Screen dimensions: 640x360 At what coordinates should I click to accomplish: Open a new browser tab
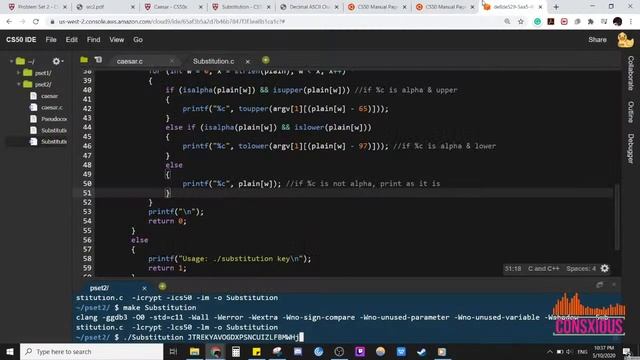coord(556,7)
